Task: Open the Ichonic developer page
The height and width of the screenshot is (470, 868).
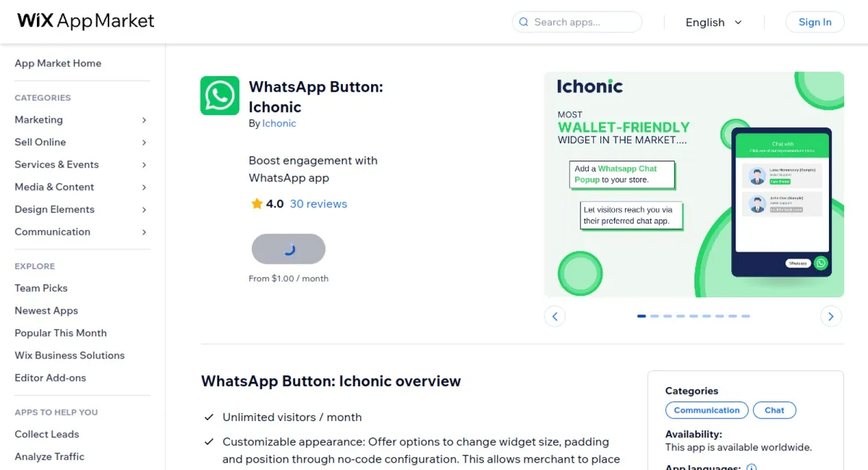Action: coord(279,123)
